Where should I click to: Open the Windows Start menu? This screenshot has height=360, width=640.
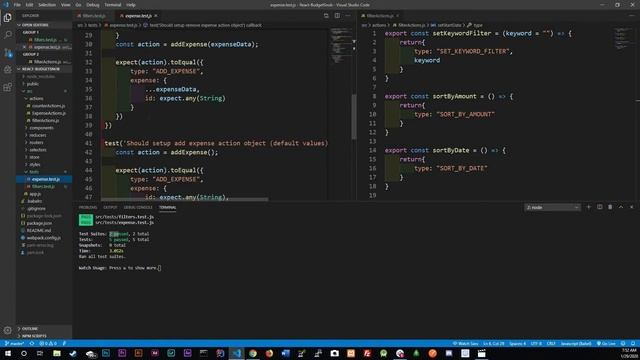click(x=8, y=353)
